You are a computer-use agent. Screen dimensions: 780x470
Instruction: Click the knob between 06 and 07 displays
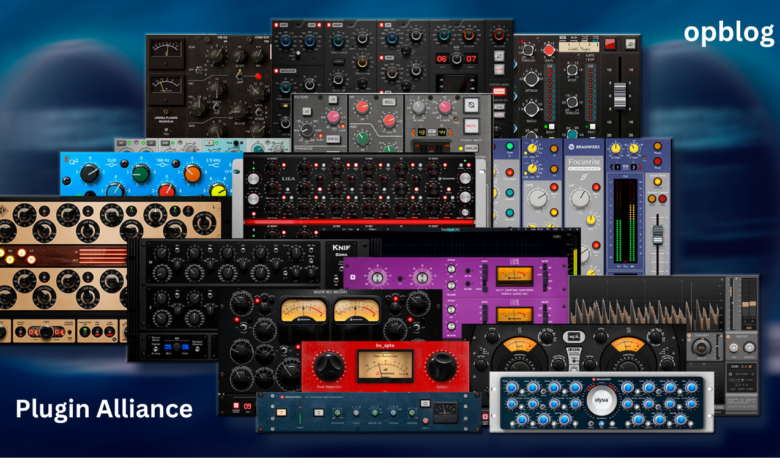coord(456,59)
